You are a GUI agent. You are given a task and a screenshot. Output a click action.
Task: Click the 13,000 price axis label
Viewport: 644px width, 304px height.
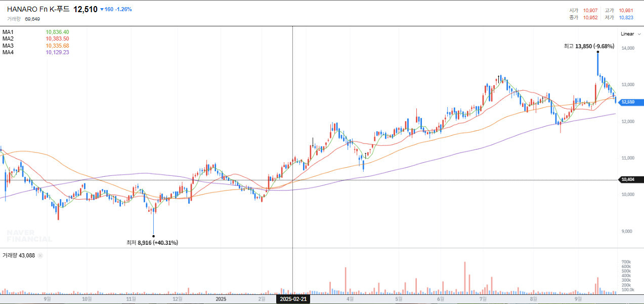(628, 85)
